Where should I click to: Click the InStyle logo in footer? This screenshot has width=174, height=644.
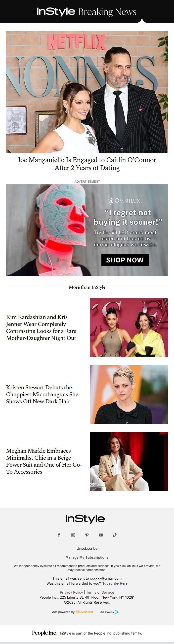coord(85,519)
